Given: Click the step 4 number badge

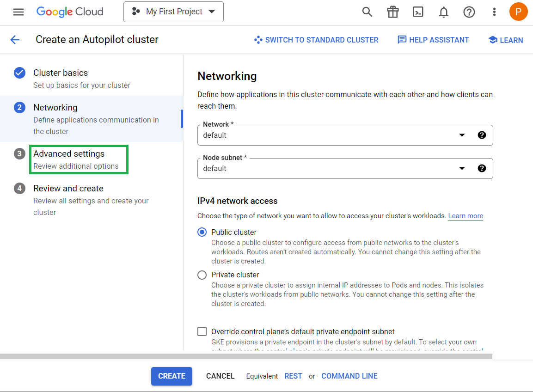Looking at the screenshot, I should [19, 188].
